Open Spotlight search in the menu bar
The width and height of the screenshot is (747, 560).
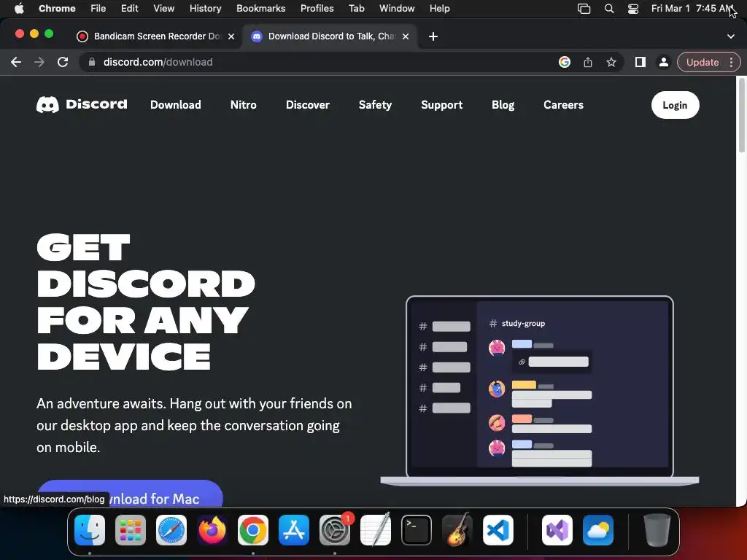pos(609,9)
